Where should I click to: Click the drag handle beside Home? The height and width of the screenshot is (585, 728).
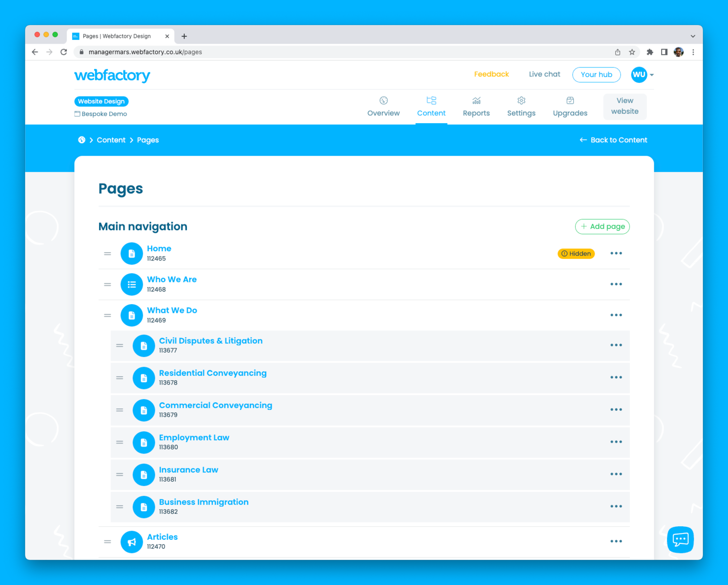click(108, 254)
